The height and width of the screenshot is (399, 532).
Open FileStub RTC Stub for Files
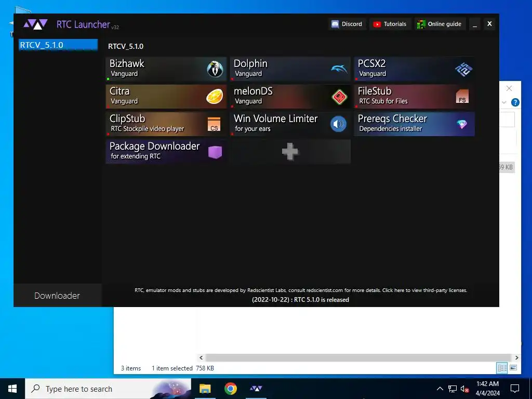414,97
